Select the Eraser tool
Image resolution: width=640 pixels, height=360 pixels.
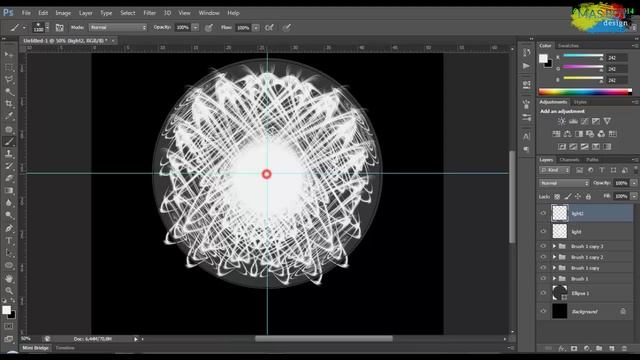pos(9,178)
